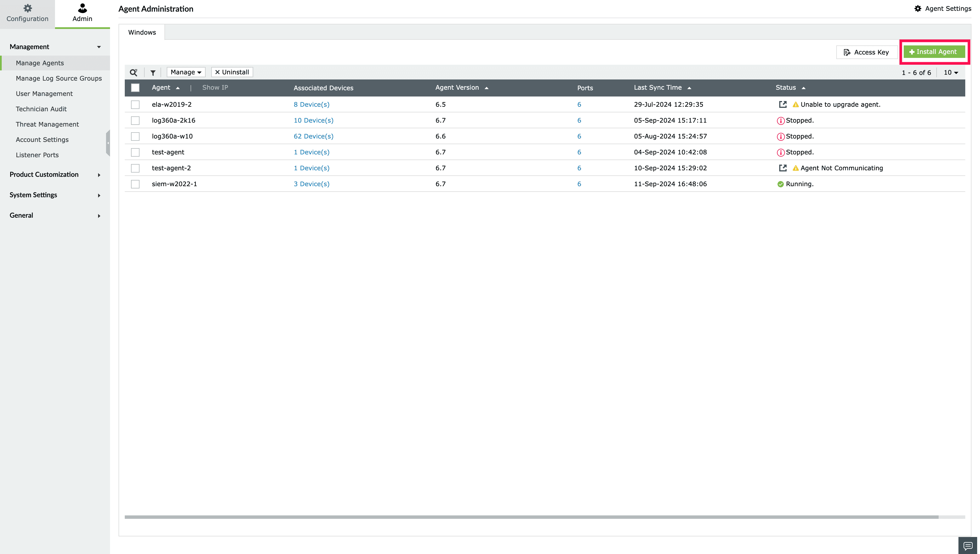Open Agent Settings gear icon
The image size is (980, 554).
pyautogui.click(x=918, y=9)
